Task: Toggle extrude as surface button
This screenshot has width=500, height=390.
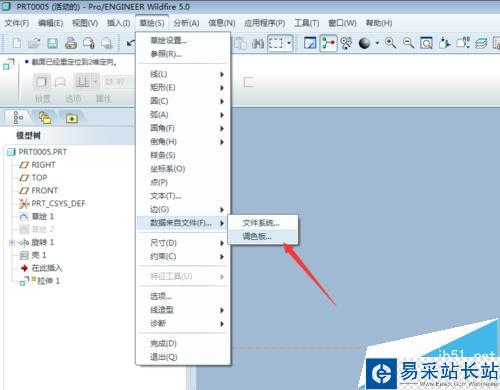Action: [x=60, y=82]
